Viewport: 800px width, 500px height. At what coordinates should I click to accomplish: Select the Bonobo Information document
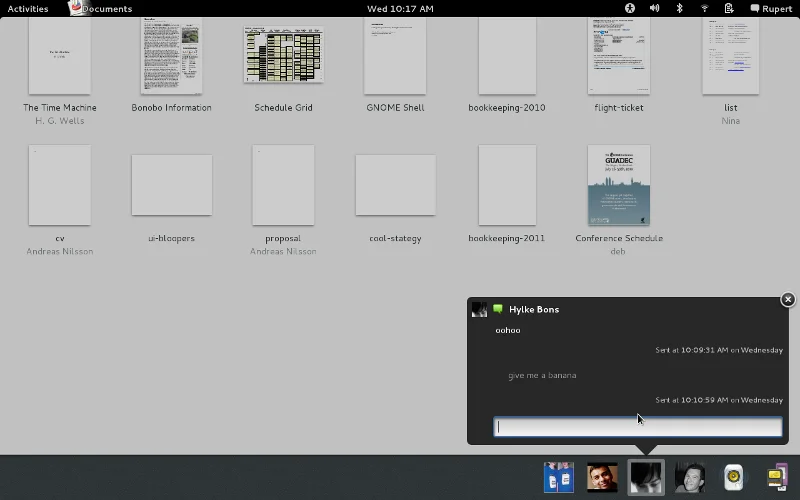click(171, 55)
